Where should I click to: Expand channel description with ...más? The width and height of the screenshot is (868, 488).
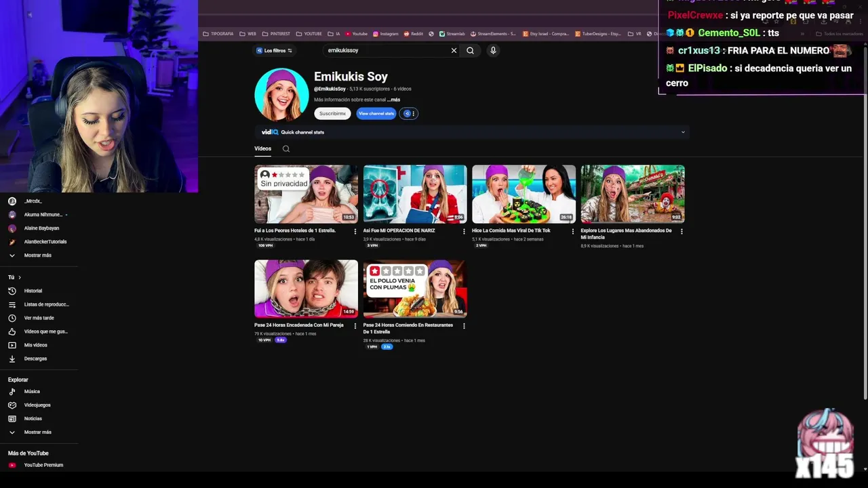pos(393,100)
